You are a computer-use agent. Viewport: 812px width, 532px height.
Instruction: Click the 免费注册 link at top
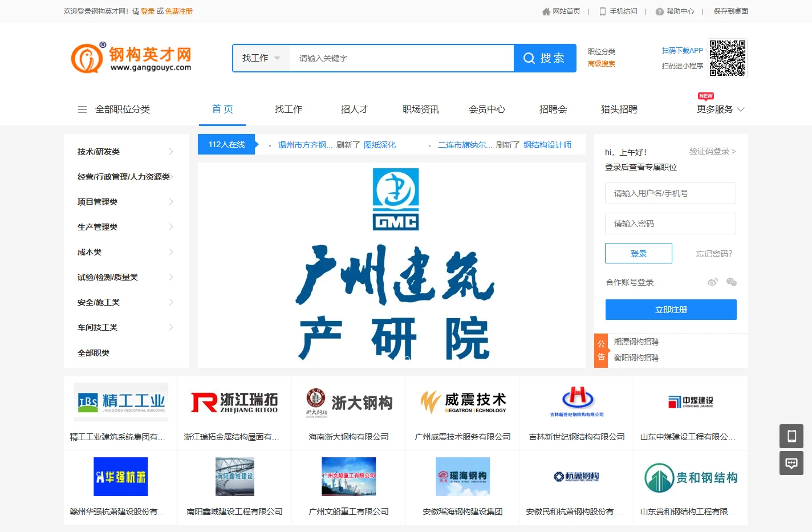[179, 11]
